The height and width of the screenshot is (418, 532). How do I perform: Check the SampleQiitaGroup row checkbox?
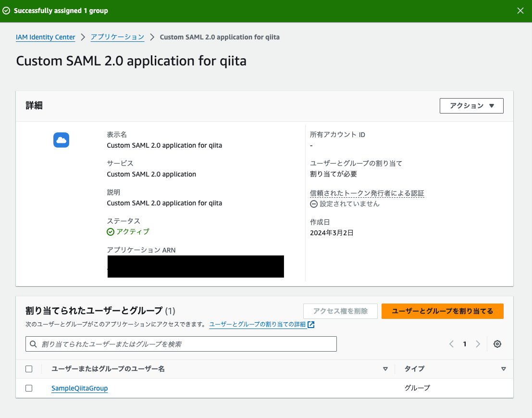pyautogui.click(x=29, y=388)
